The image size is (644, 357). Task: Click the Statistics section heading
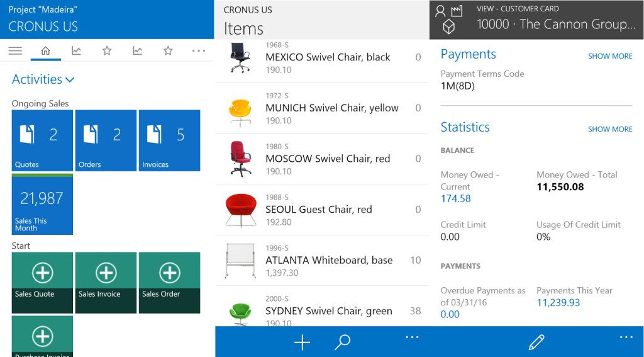pos(465,127)
